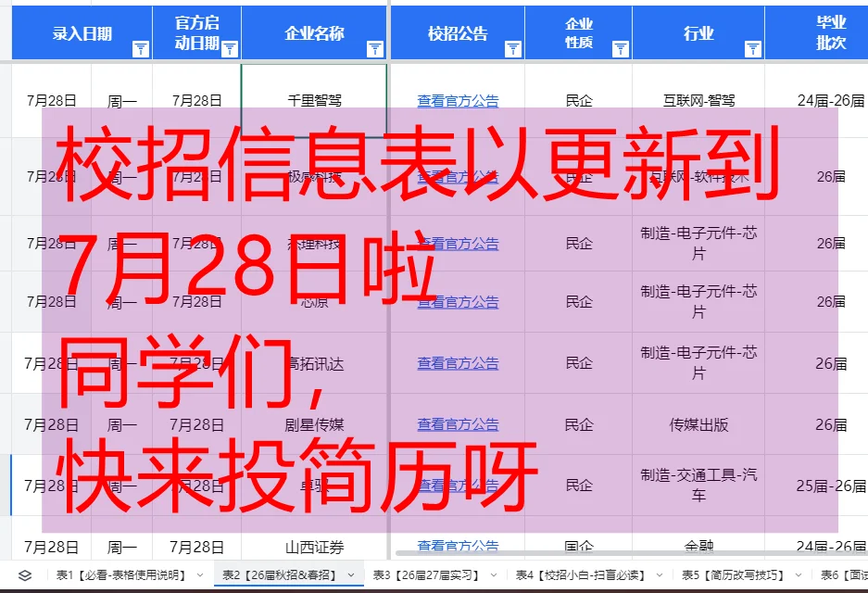The height and width of the screenshot is (593, 868).
Task: Select the 高拓讯达 company name cell
Action: [314, 363]
